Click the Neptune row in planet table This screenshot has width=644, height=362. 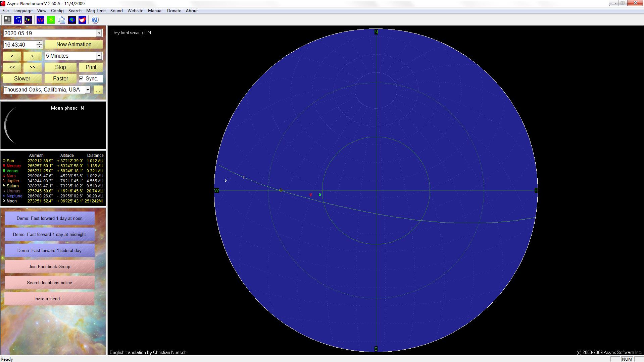tap(53, 196)
